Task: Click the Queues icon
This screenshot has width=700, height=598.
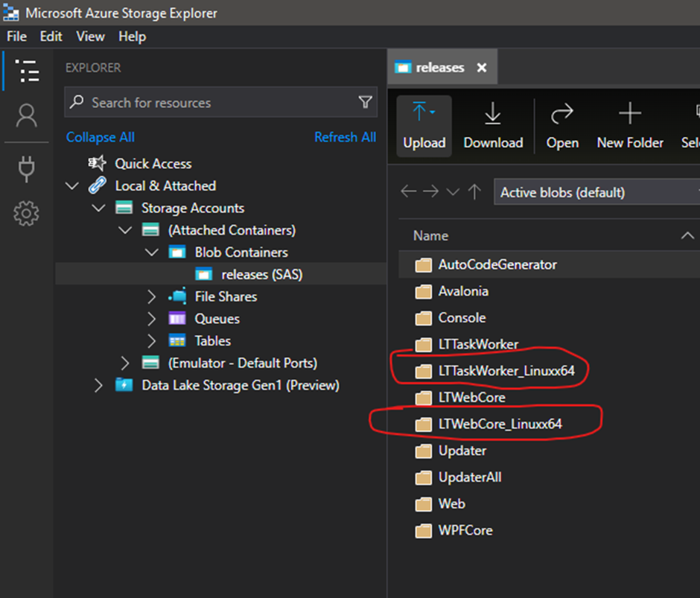Action: coord(176,319)
